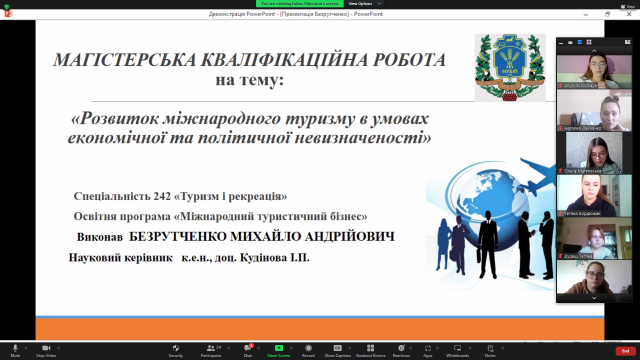Viewport: 640px width, 360px height.
Task: Select video of girl with glasses, gray wall
Action: (x=594, y=153)
